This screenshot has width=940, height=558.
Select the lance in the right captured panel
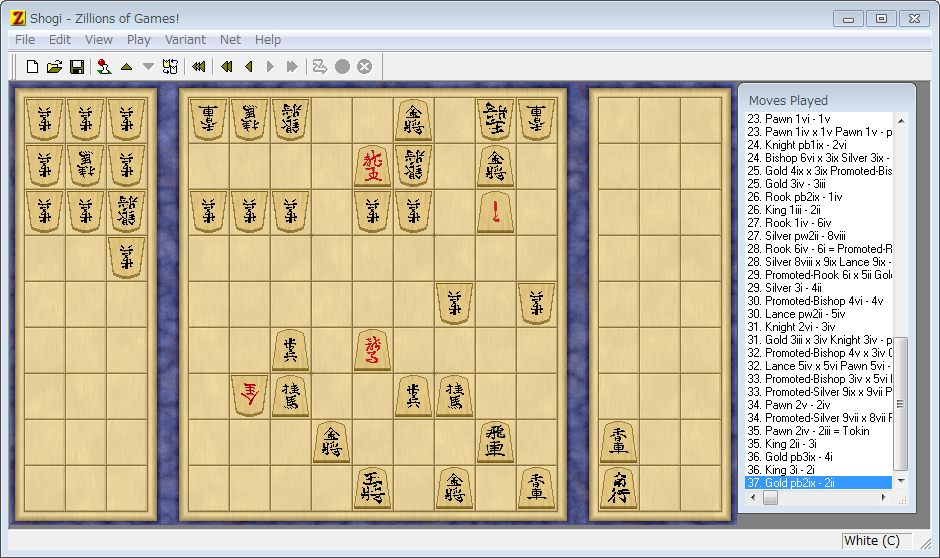pyautogui.click(x=619, y=442)
